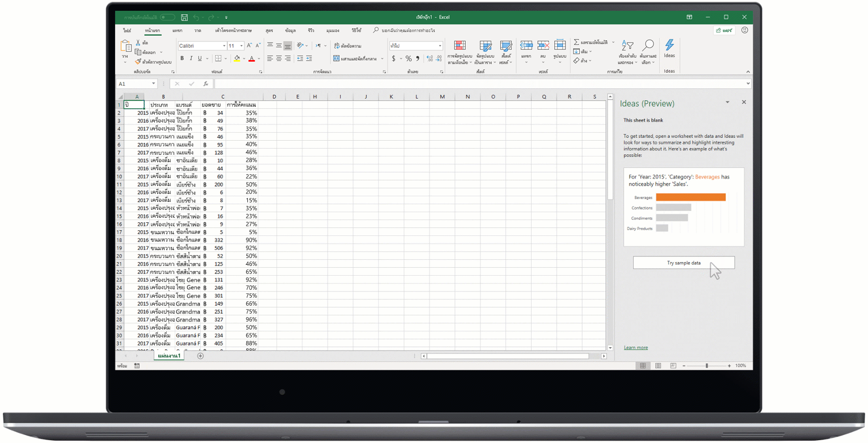
Task: Click the Wrap Text button
Action: pyautogui.click(x=348, y=45)
